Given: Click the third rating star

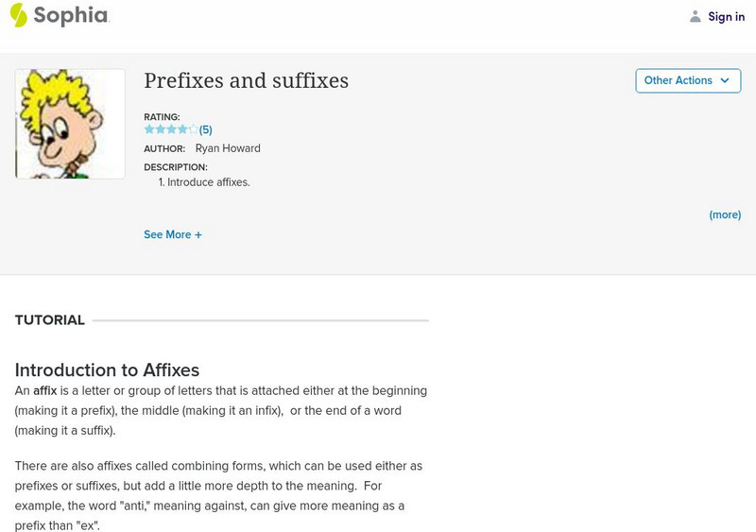Looking at the screenshot, I should pos(171,129).
